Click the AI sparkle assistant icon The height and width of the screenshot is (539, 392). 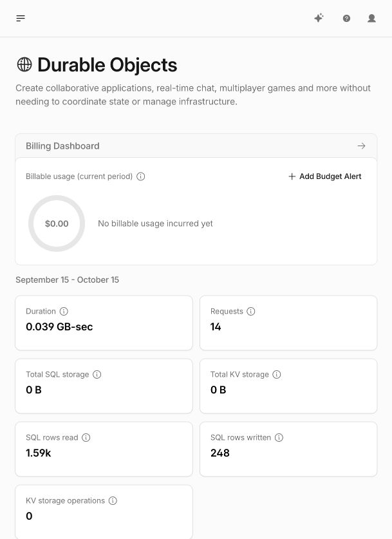click(x=319, y=18)
